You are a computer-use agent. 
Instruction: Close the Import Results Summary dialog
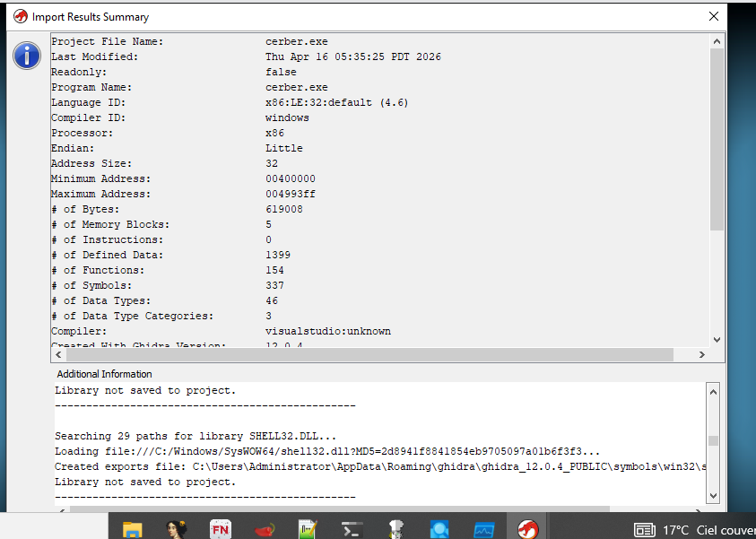click(714, 16)
